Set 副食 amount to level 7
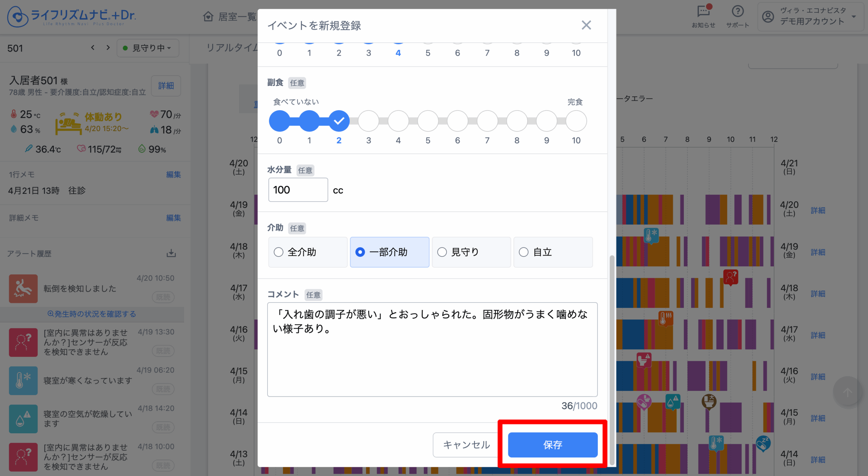This screenshot has height=476, width=868. point(487,121)
